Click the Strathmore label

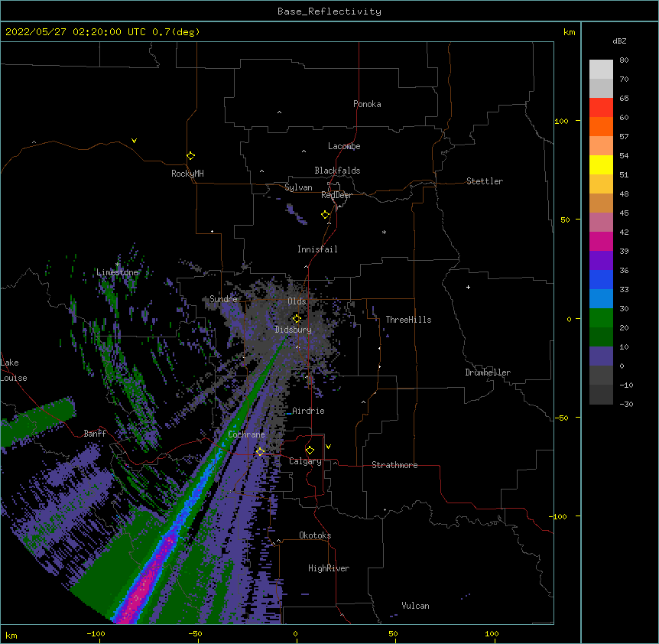(x=394, y=465)
